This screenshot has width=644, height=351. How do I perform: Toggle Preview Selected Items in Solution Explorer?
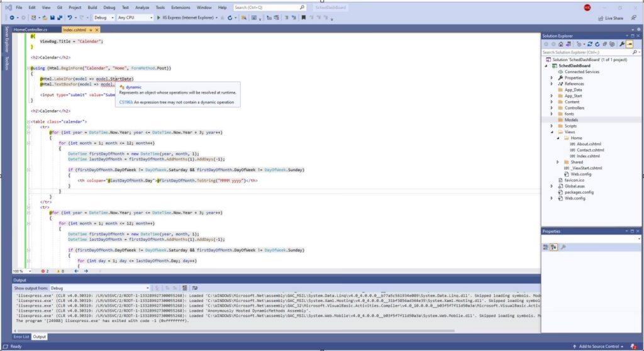tap(630, 44)
